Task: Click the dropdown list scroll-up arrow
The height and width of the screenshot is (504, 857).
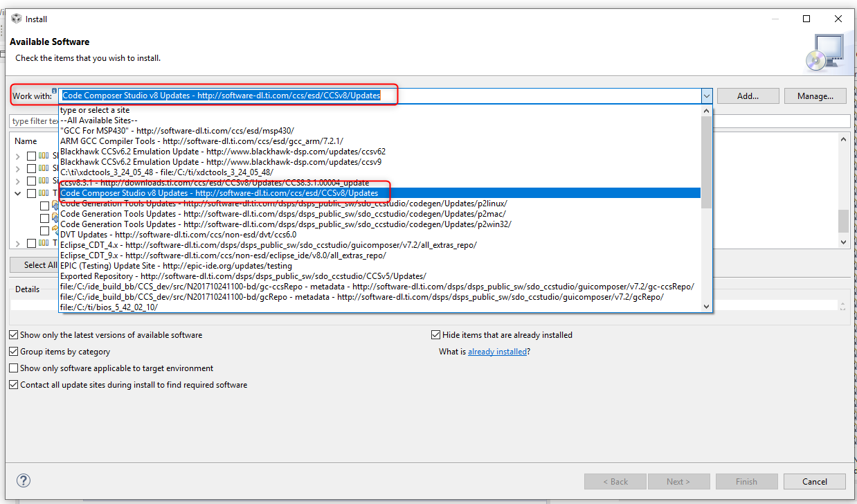Action: (706, 111)
